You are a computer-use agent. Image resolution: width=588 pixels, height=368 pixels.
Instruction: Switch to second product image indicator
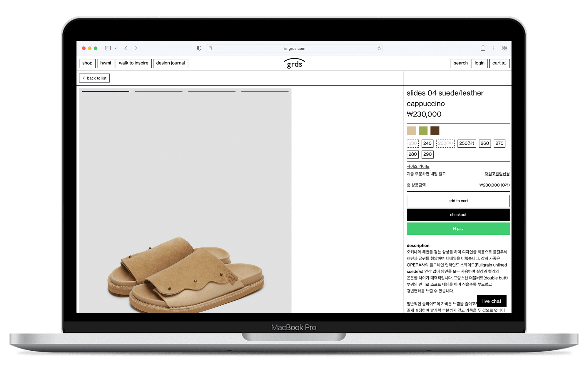point(158,91)
